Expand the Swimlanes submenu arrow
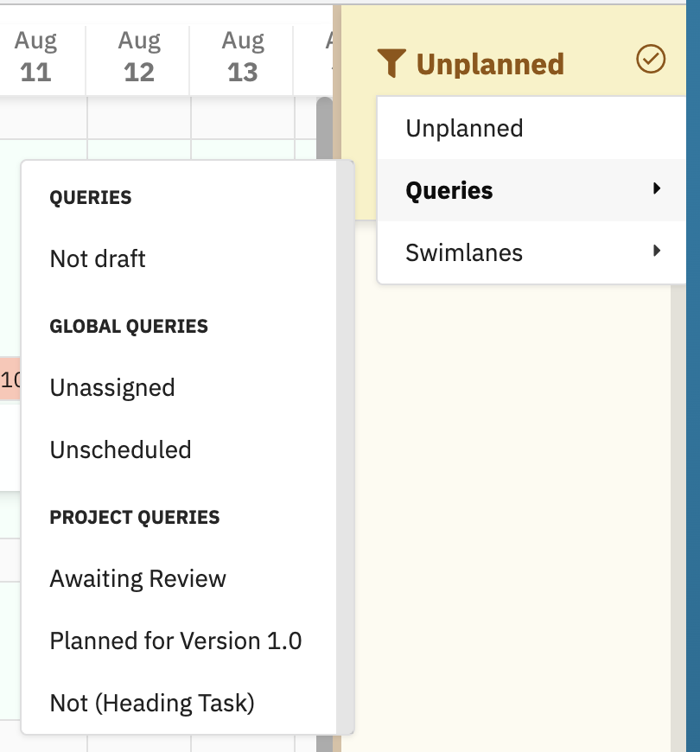This screenshot has height=752, width=700. 657,251
